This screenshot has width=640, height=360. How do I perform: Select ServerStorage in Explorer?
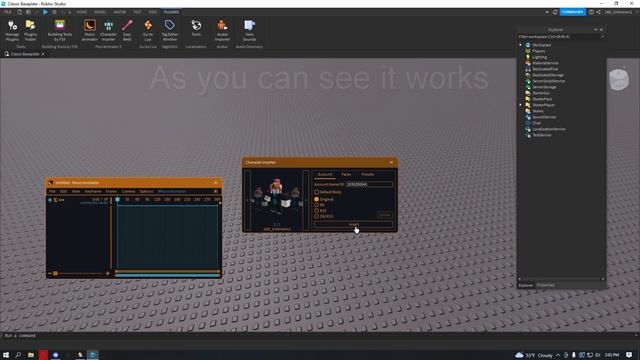tap(544, 87)
